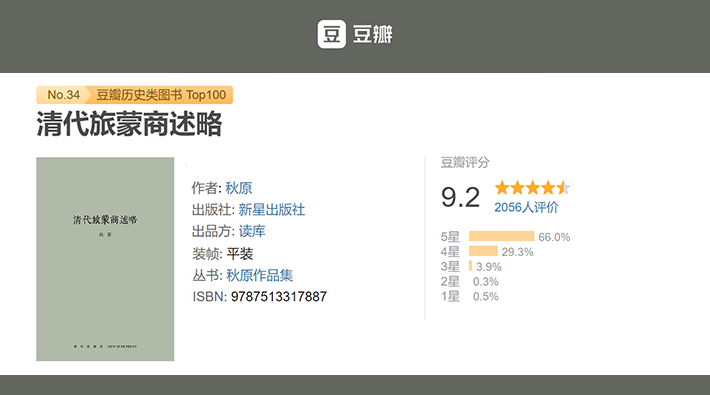Click the Douban logo icon
Screen dimensions: 710x395
pos(331,34)
